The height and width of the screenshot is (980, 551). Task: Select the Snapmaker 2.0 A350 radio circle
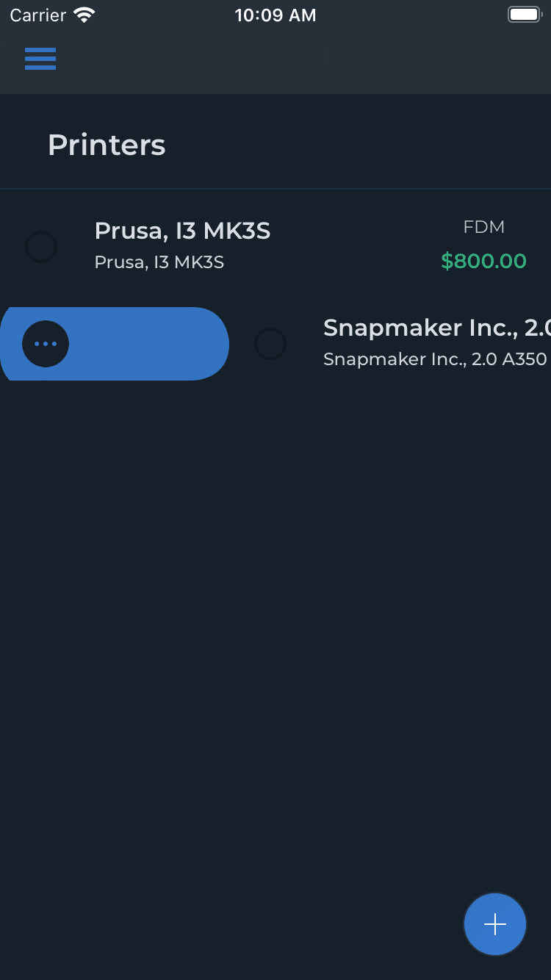pyautogui.click(x=270, y=344)
